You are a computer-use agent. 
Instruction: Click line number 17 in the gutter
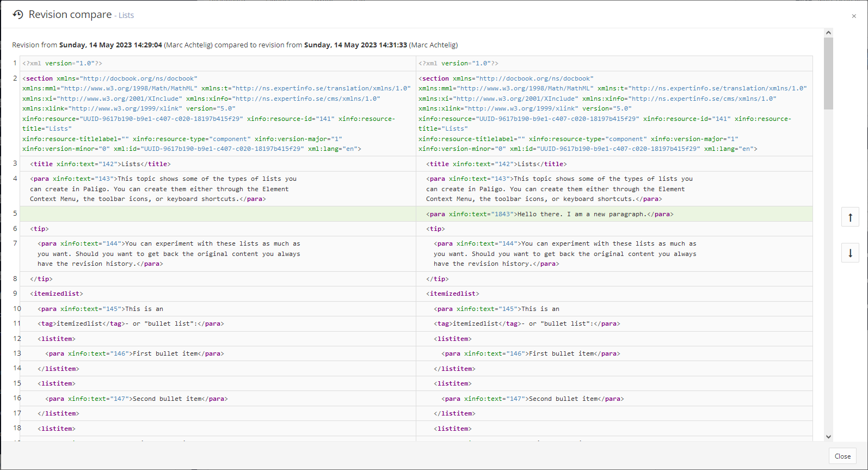click(17, 413)
